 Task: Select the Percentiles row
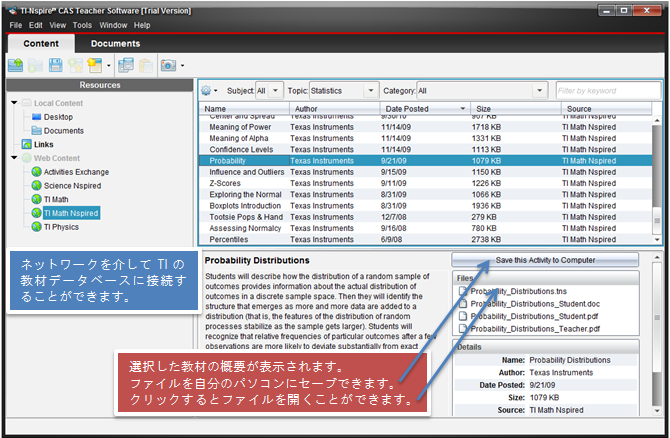click(426, 239)
